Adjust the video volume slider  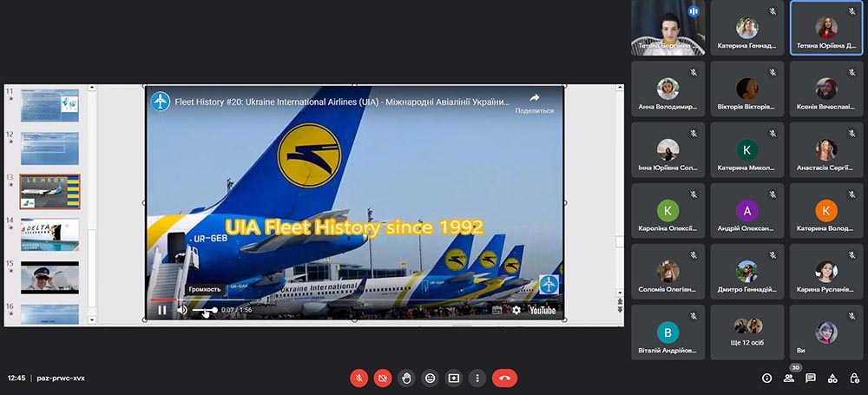coord(205,310)
